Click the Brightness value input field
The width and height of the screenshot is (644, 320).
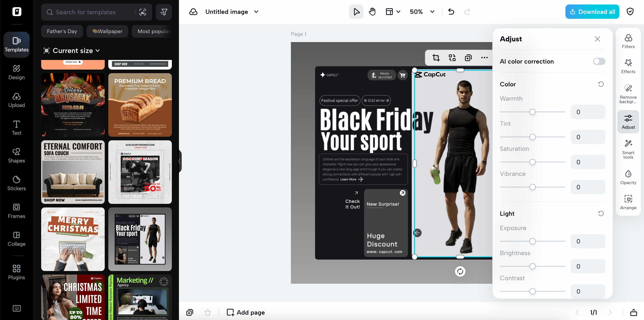click(588, 267)
